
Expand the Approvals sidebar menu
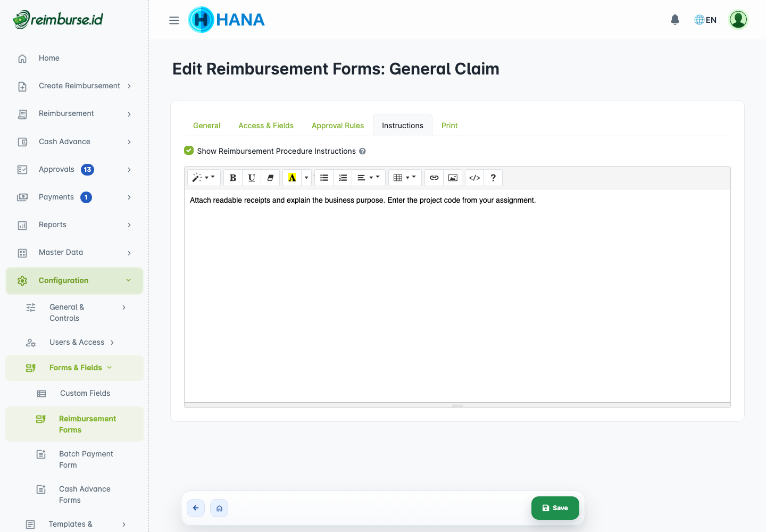click(x=74, y=169)
